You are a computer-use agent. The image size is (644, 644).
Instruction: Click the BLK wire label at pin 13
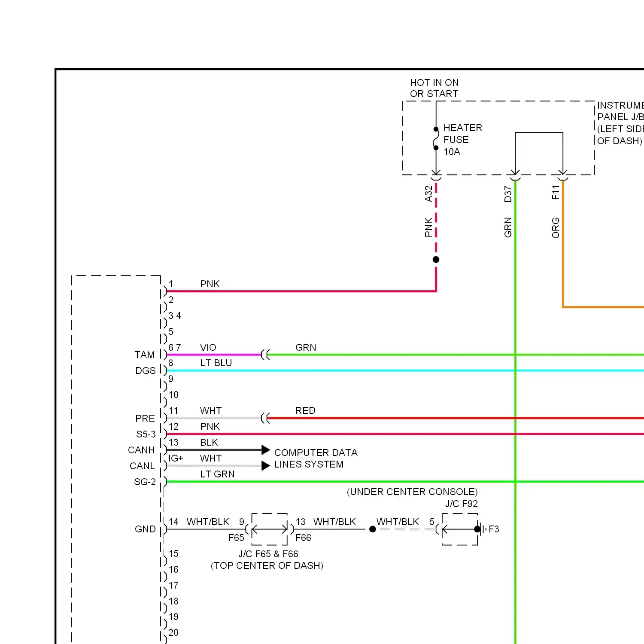coord(209,442)
